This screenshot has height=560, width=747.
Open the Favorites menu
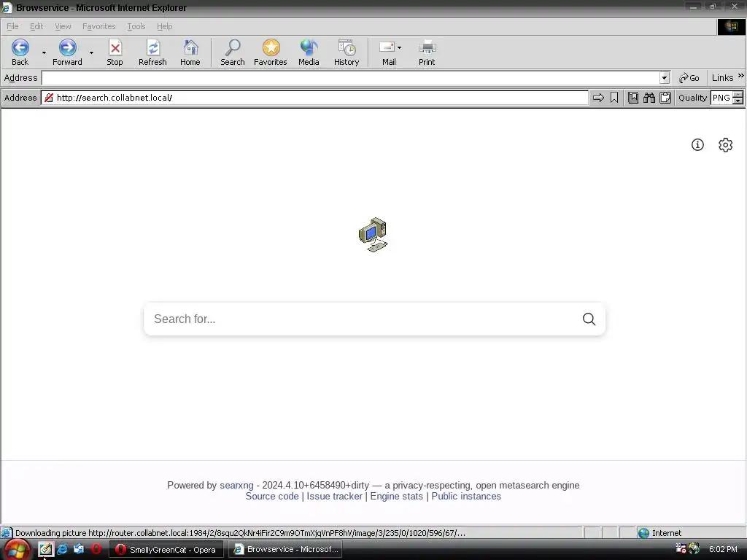point(98,26)
